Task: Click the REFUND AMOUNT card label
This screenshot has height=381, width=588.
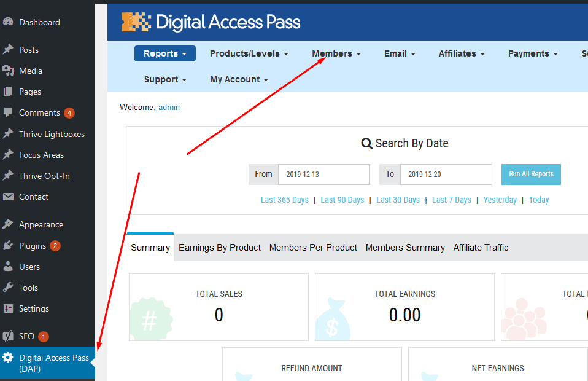Action: (312, 368)
